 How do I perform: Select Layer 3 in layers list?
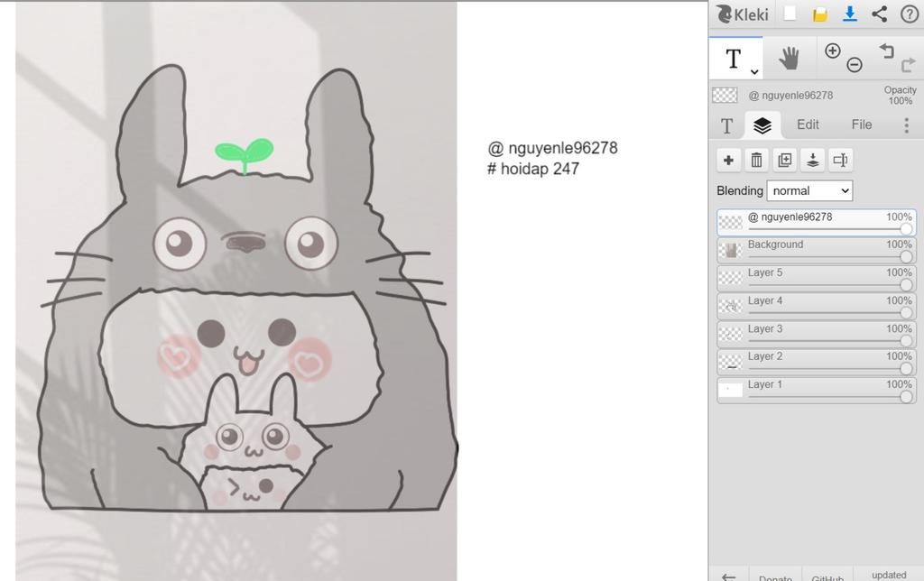tap(817, 334)
